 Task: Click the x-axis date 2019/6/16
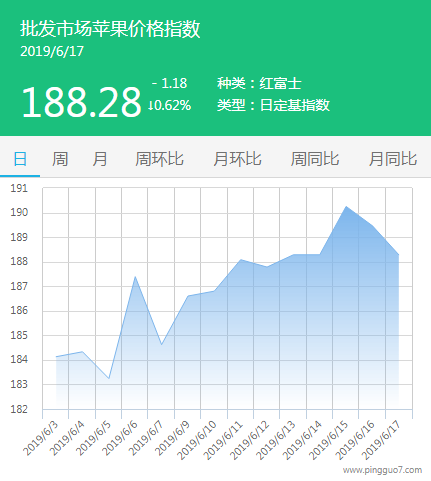pos(355,440)
